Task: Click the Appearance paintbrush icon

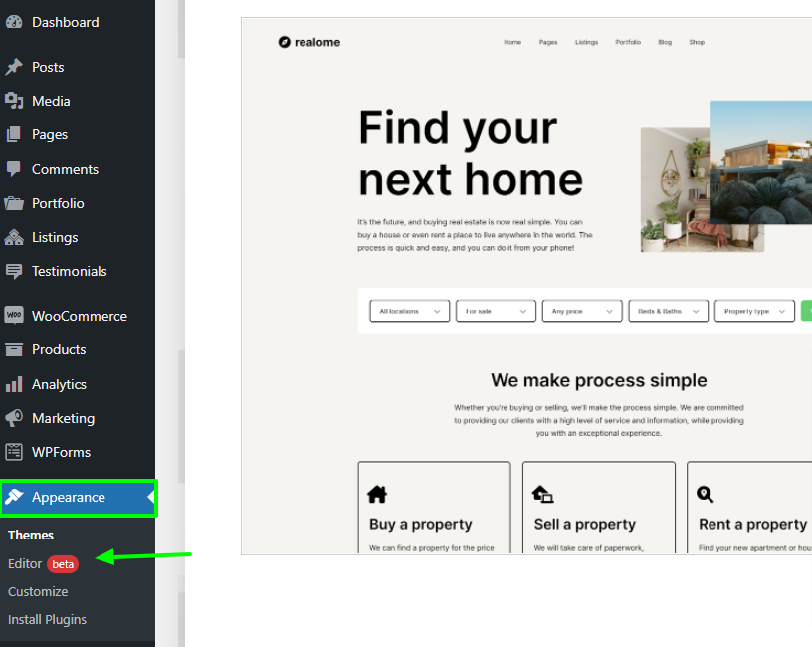Action: (x=14, y=497)
